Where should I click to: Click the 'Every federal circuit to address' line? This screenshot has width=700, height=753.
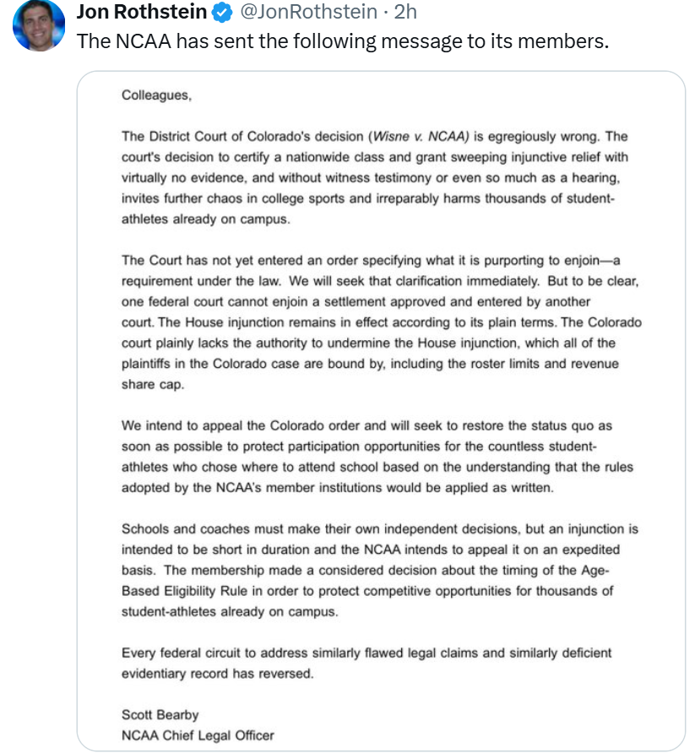click(366, 653)
